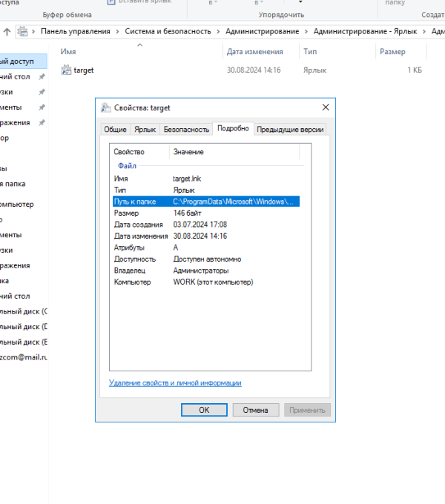The image size is (445, 504).
Task: Select the Имя property row target.lnk
Action: (x=206, y=179)
